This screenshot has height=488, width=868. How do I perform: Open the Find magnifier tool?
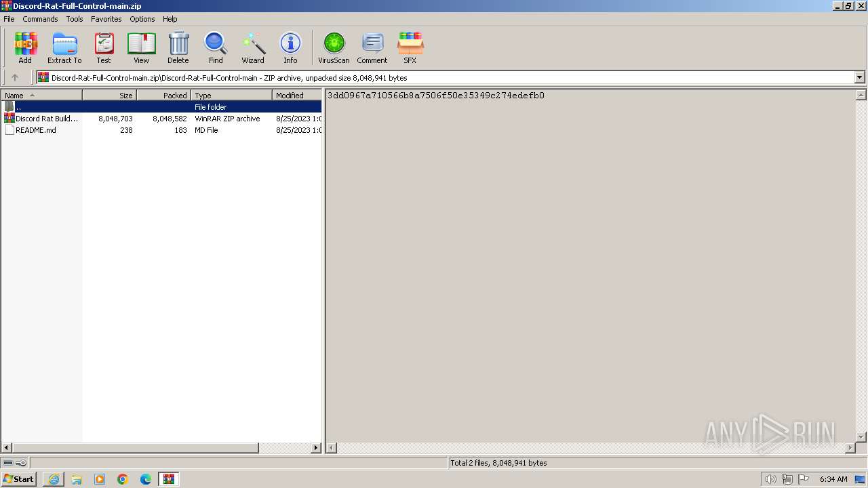coord(216,47)
